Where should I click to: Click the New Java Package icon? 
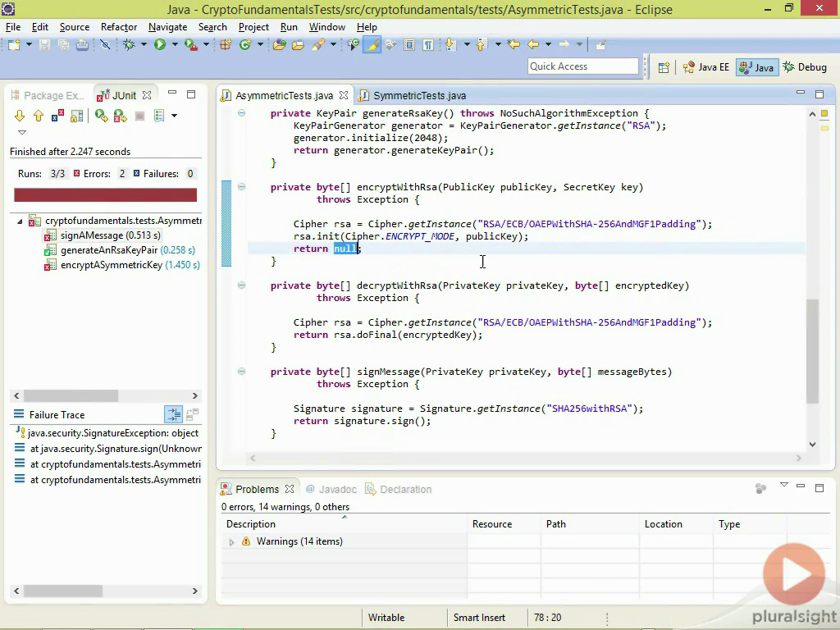(226, 45)
